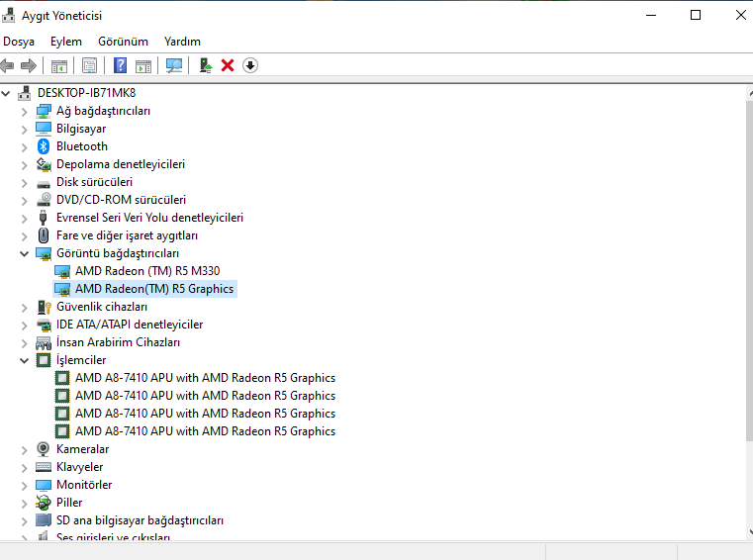This screenshot has width=753, height=560.
Task: Expand Ağ bağdaştırıcıları category
Action: click(x=24, y=112)
